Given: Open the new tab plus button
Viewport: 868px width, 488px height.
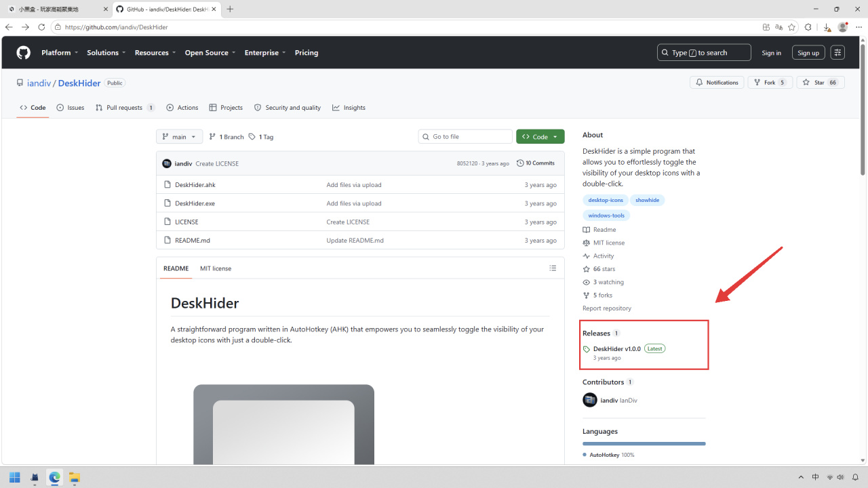Looking at the screenshot, I should pos(230,9).
